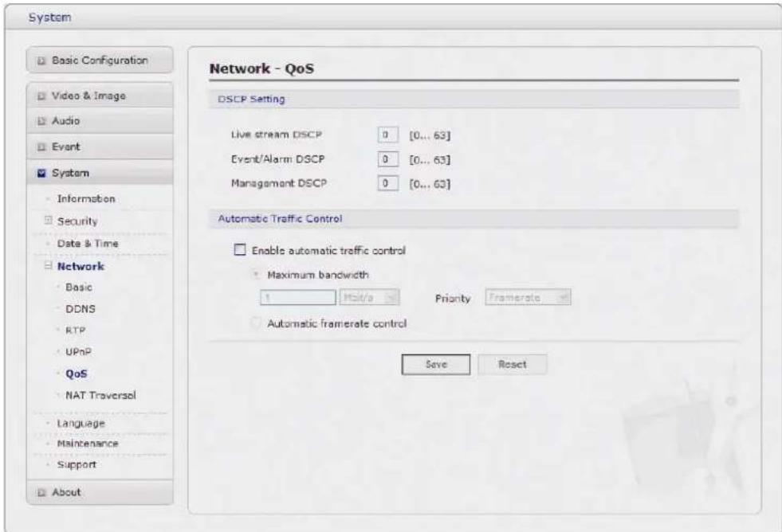Click the Save button
This screenshot has width=782, height=532.
[436, 364]
